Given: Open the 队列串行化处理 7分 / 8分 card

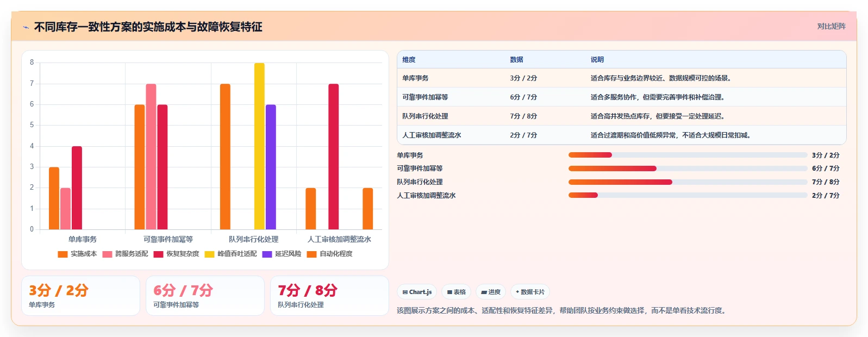Looking at the screenshot, I should pos(329,296).
